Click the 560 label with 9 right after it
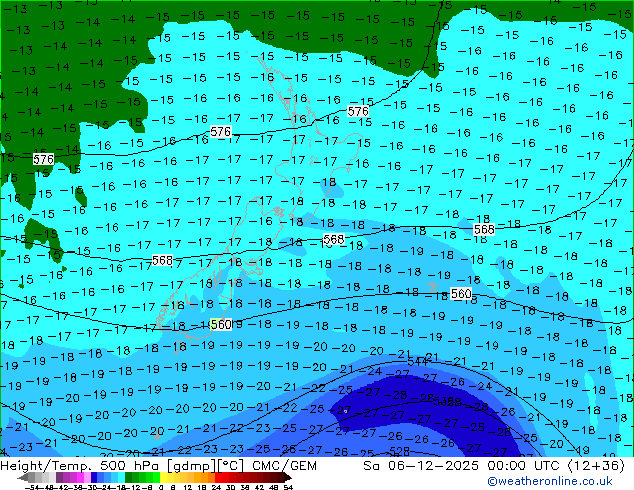 coord(221,324)
